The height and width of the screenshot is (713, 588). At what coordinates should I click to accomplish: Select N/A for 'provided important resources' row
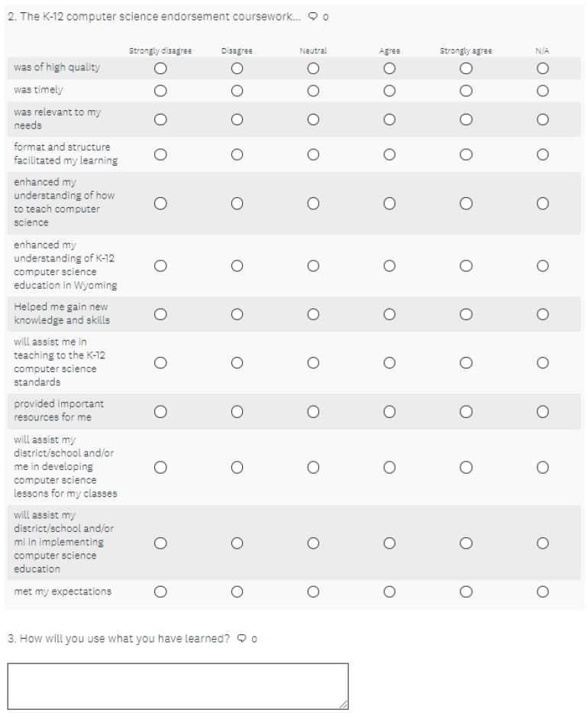(x=543, y=411)
